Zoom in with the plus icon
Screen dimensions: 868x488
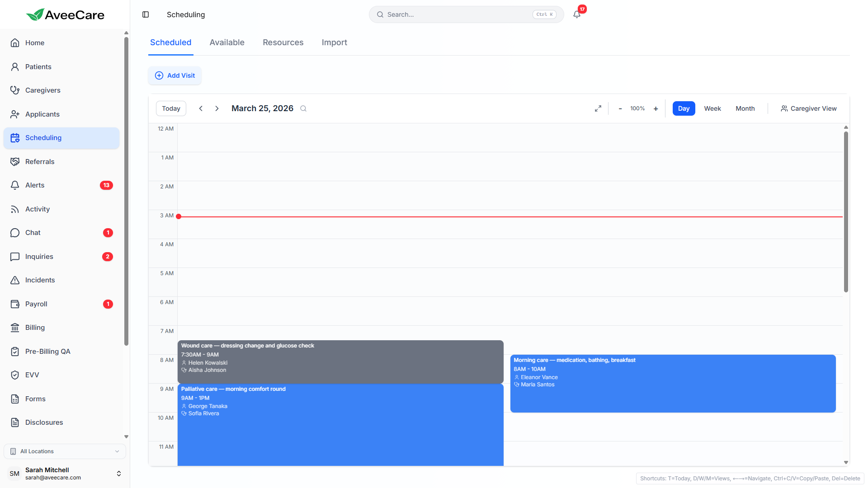[656, 108]
